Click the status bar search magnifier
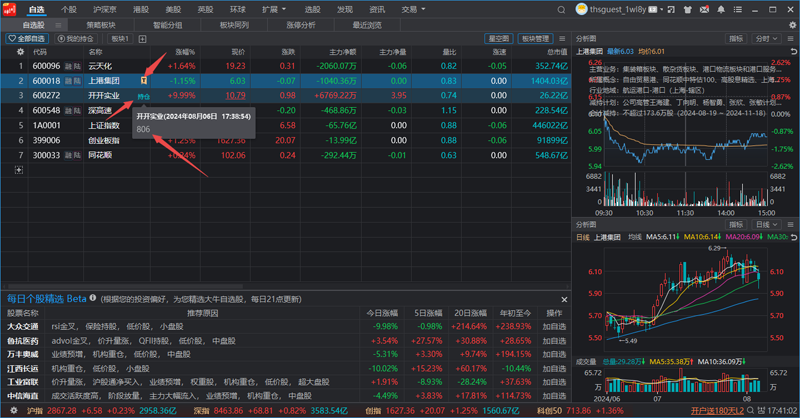Screen dimensions: 800x418 750,410
